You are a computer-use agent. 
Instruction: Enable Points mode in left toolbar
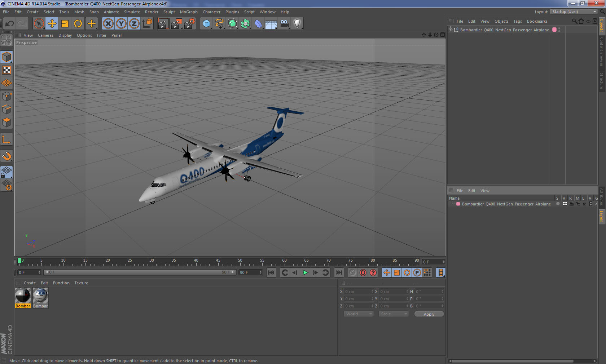click(6, 97)
